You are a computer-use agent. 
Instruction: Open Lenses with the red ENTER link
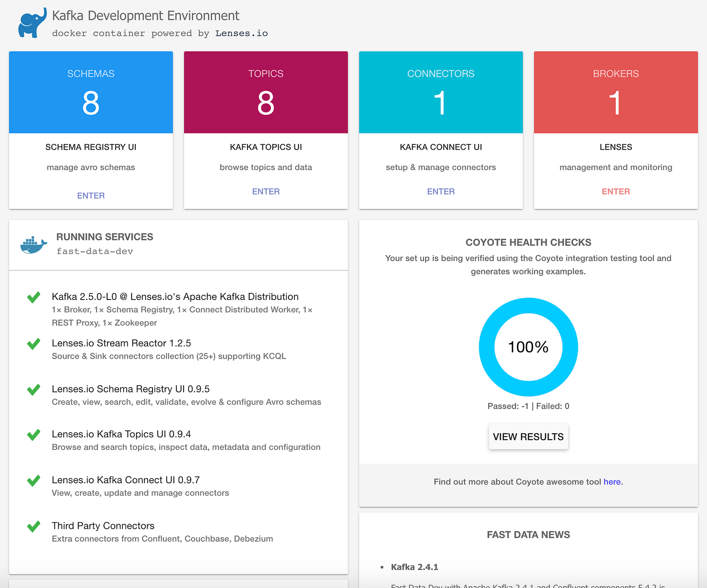(x=616, y=192)
